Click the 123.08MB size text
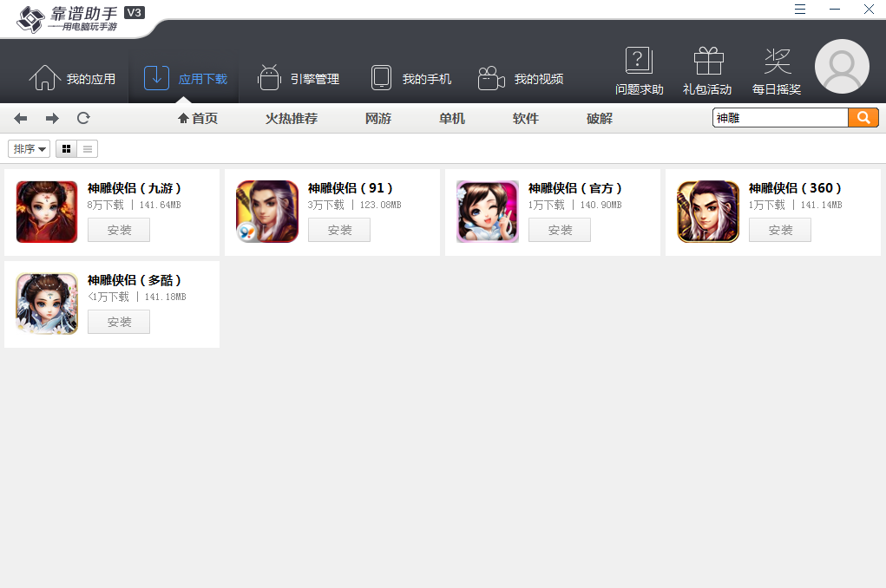886x588 pixels. [381, 205]
